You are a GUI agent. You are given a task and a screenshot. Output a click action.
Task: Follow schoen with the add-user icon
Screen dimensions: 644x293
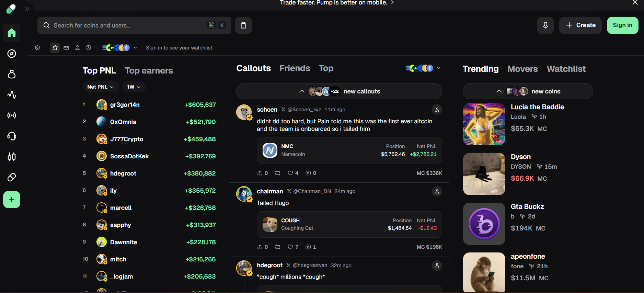tap(437, 110)
